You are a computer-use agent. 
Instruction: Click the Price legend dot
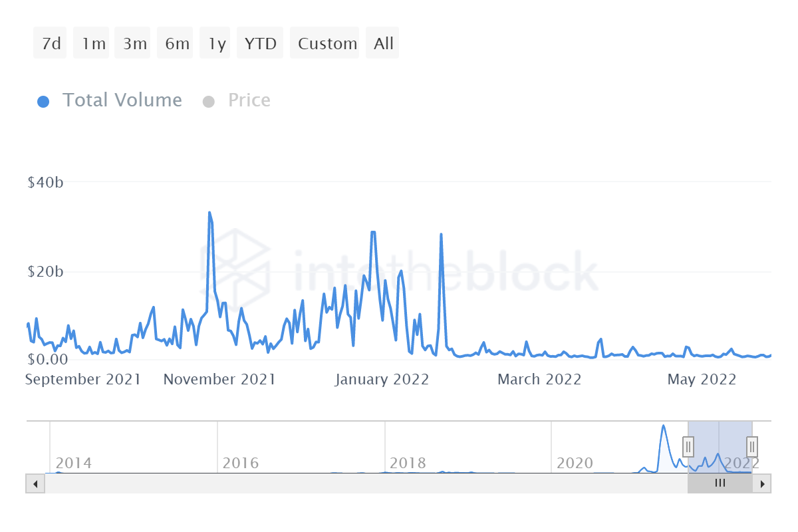pyautogui.click(x=209, y=100)
